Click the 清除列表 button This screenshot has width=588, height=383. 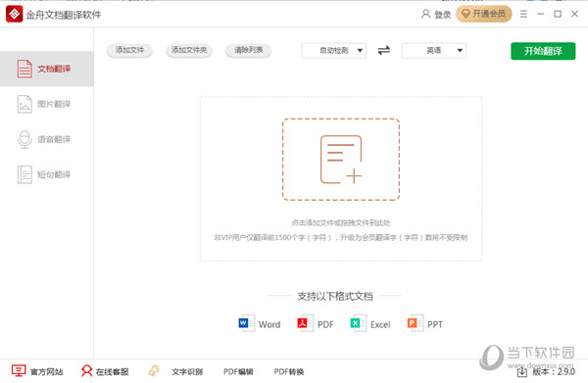248,50
